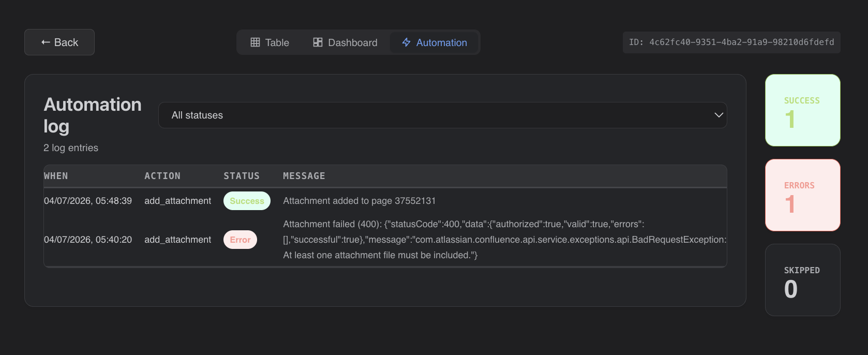Image resolution: width=868 pixels, height=355 pixels.
Task: Click the ID 4c62fc40 identifier badge
Action: pos(731,42)
